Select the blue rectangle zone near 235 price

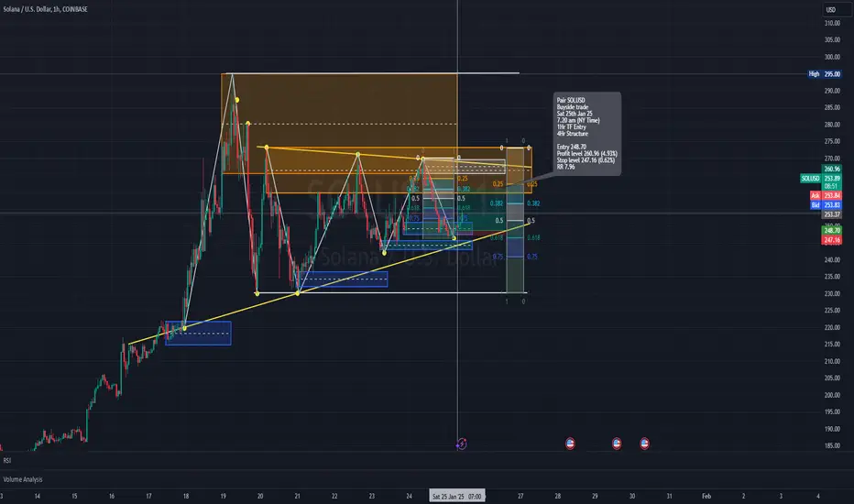point(344,279)
